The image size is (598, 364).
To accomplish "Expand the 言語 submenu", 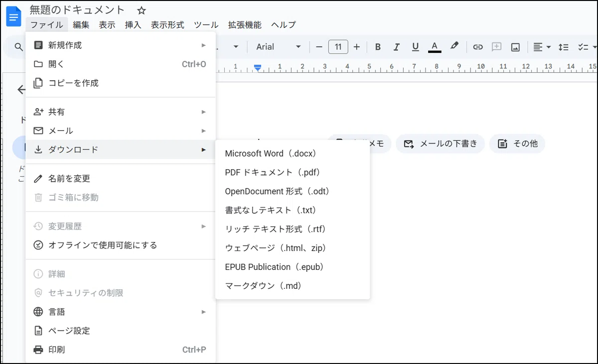I will (x=121, y=312).
